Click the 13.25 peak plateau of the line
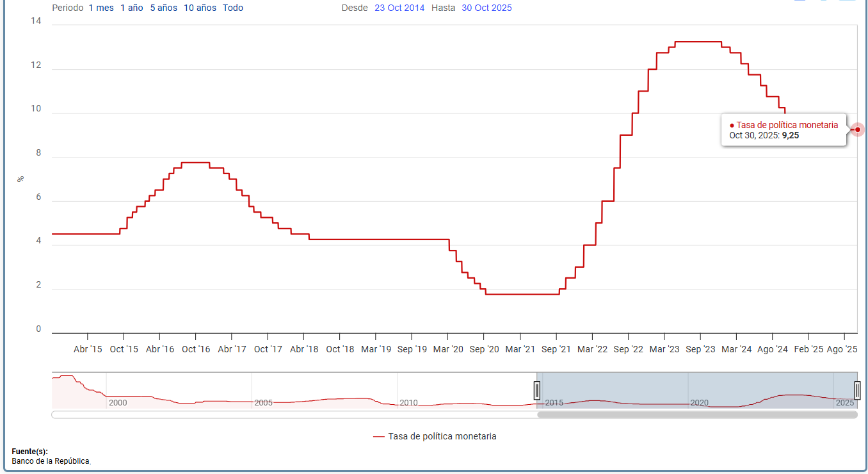 click(x=698, y=42)
